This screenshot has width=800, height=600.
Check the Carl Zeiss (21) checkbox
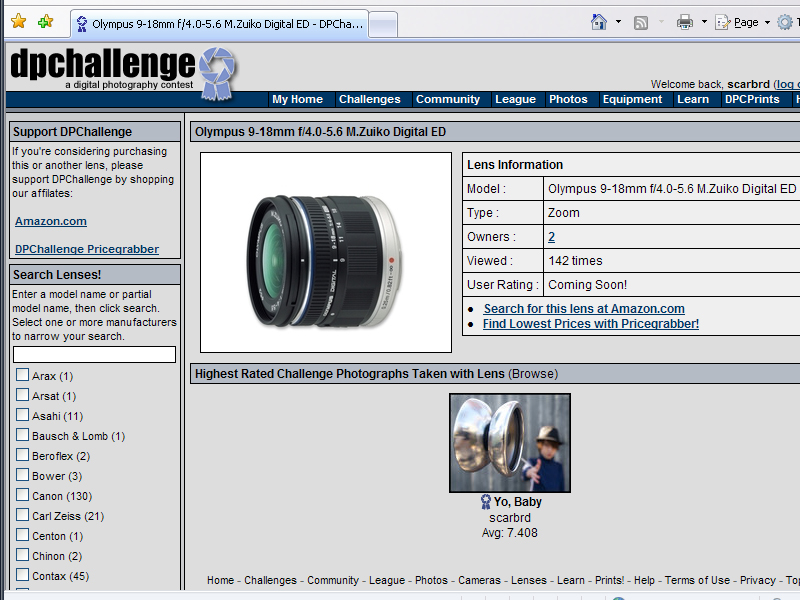coord(22,515)
